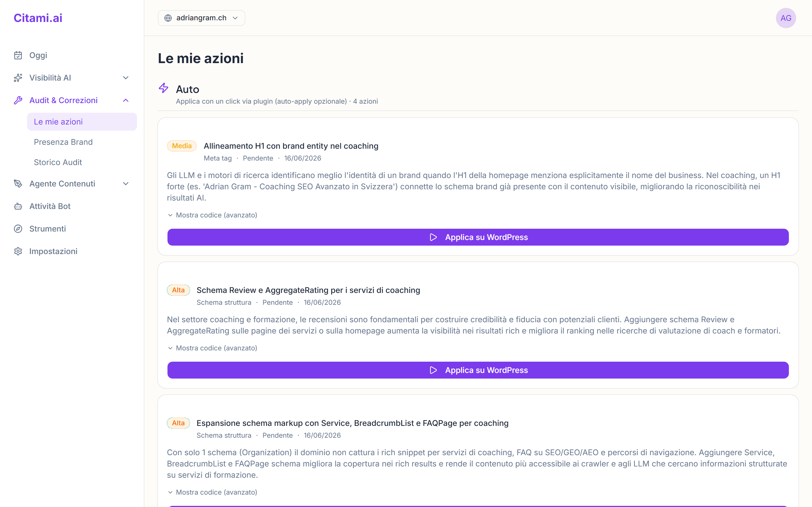Click the Agente Contenuti pen icon
The width and height of the screenshot is (812, 507).
coord(18,184)
